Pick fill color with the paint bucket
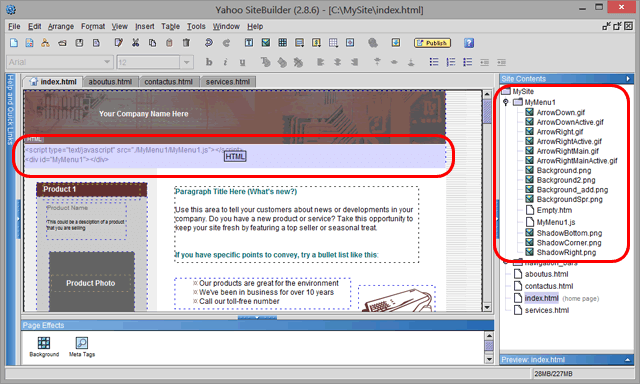 click(x=282, y=62)
